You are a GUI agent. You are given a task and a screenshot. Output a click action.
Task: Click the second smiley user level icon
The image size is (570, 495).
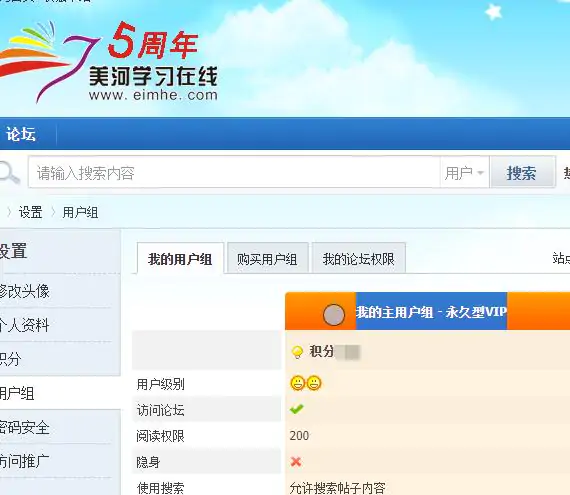coord(314,383)
